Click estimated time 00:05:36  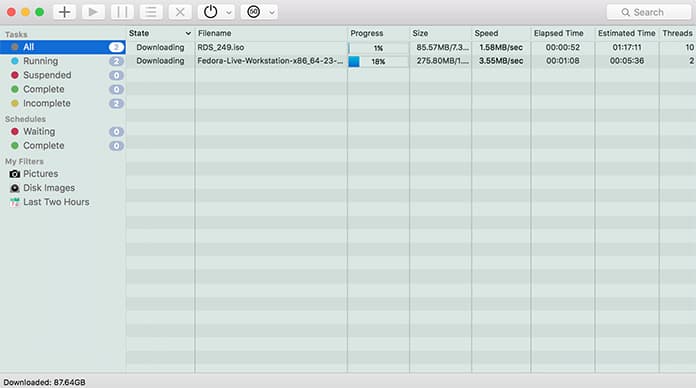pyautogui.click(x=627, y=61)
